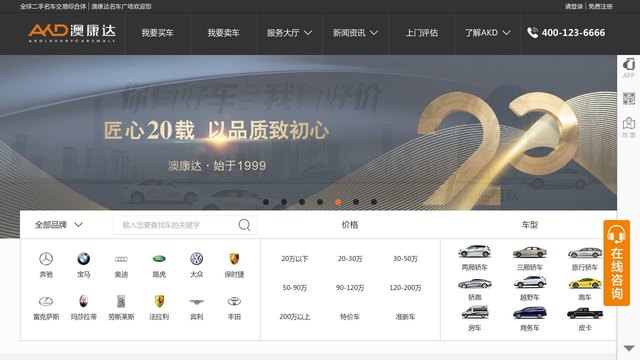Choose the 三厢轿车 car type
The height and width of the screenshot is (360, 640).
tap(530, 258)
